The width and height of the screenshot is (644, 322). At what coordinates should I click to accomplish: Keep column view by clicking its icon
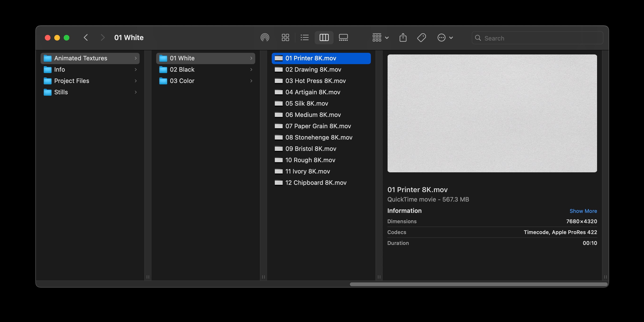pos(324,37)
